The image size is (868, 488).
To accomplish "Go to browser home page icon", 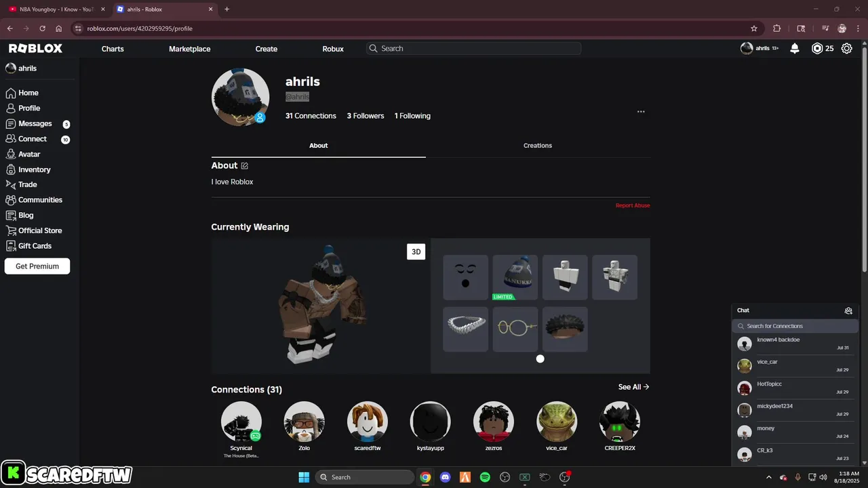I will click(59, 28).
